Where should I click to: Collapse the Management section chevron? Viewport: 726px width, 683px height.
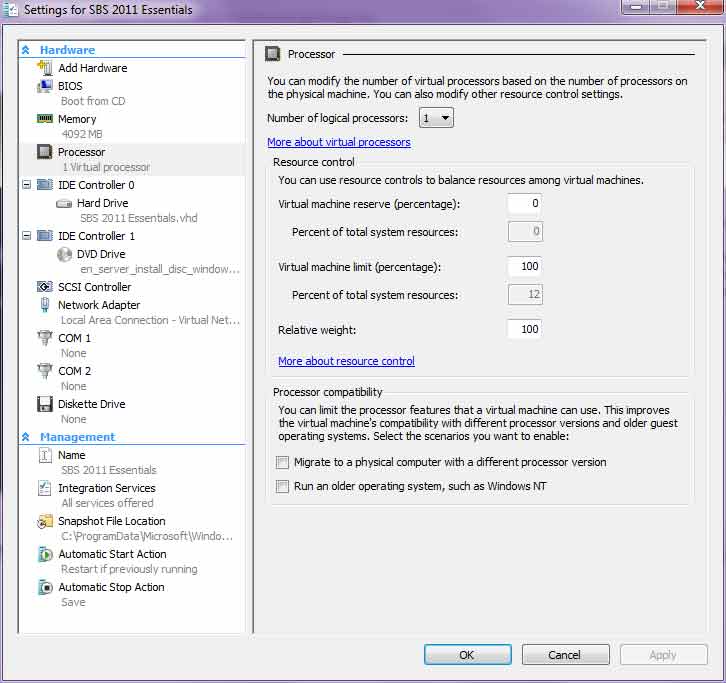tap(26, 437)
